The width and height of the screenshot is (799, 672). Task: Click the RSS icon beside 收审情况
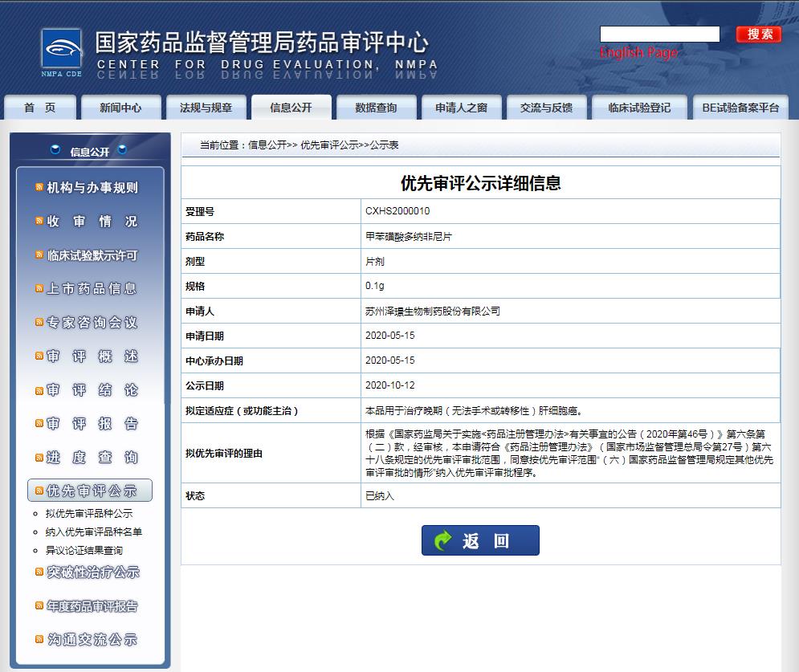[39, 221]
